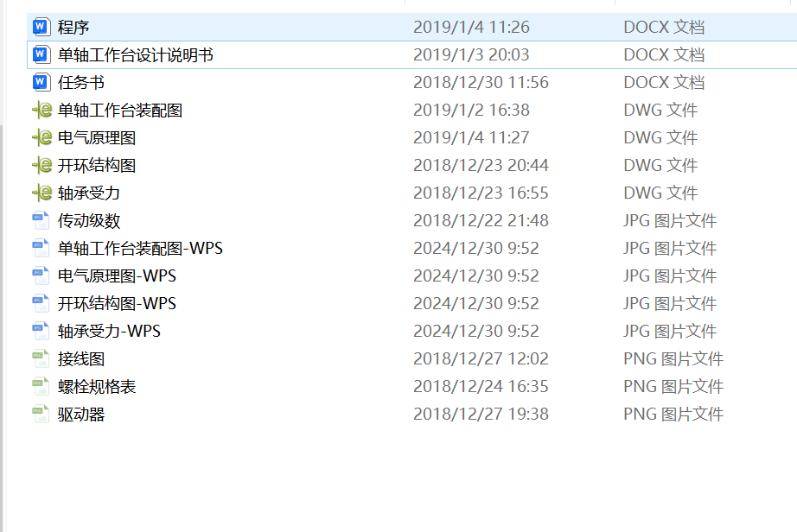This screenshot has width=797, height=532.
Task: Click DWG icon next to 开环结构图
Action: coord(41,165)
